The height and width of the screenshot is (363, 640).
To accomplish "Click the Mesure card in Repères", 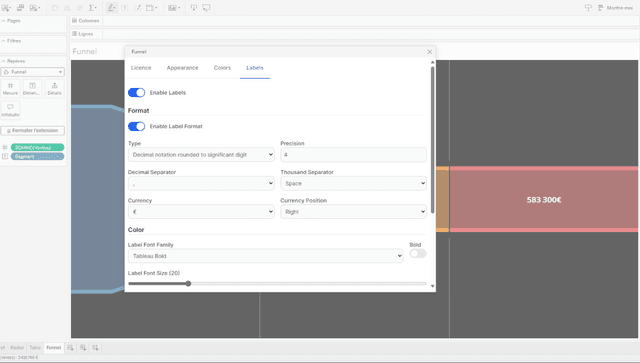I will tap(10, 88).
